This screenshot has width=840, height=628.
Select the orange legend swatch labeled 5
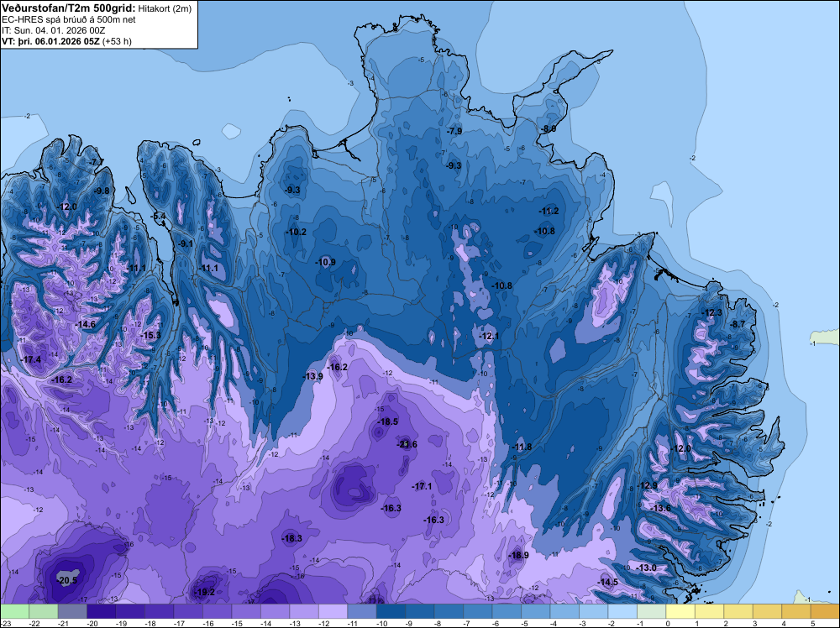pos(825,611)
